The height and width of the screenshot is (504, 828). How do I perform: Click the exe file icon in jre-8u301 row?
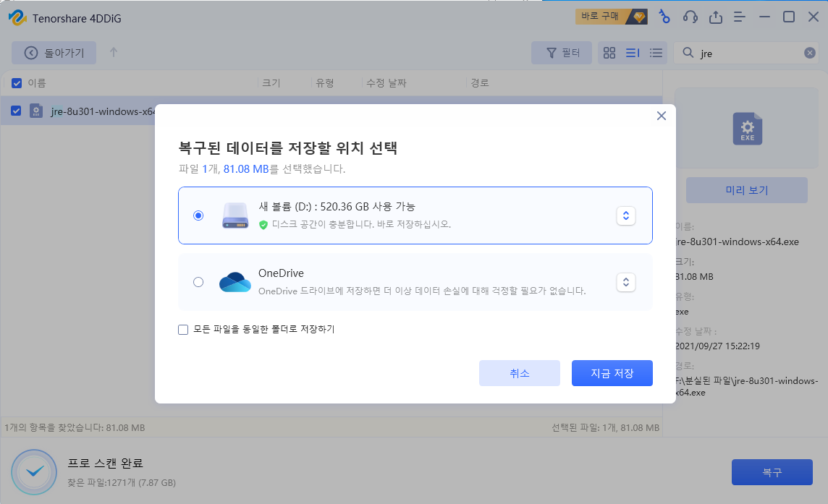[x=36, y=111]
